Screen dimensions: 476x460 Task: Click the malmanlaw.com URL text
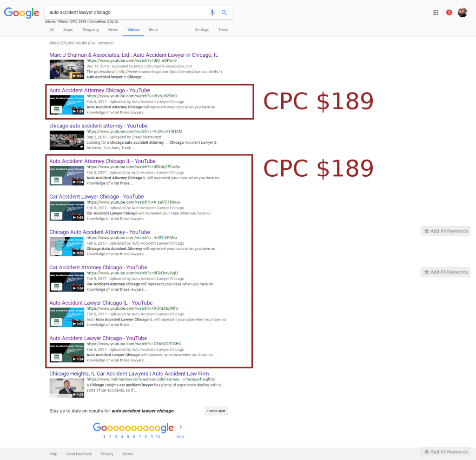(x=151, y=379)
